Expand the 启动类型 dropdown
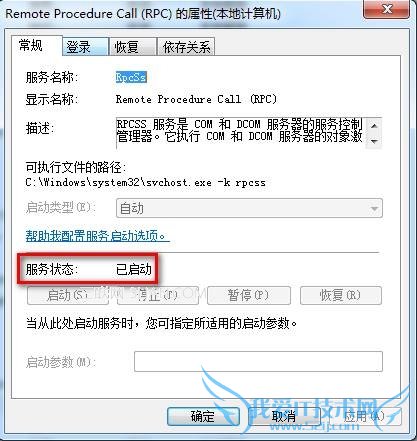Screen dimensions: 417x441 click(249, 209)
